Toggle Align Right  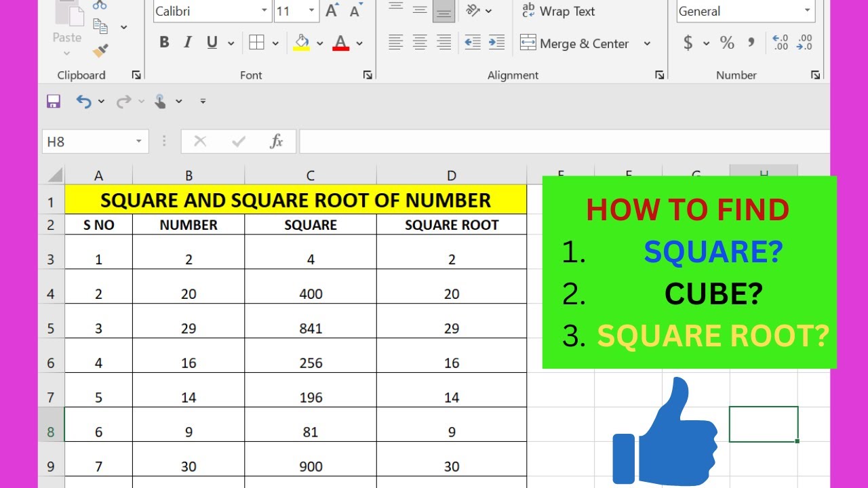point(444,43)
